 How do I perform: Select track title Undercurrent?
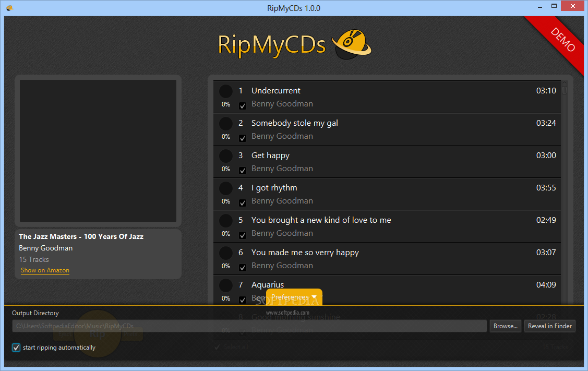tap(275, 90)
